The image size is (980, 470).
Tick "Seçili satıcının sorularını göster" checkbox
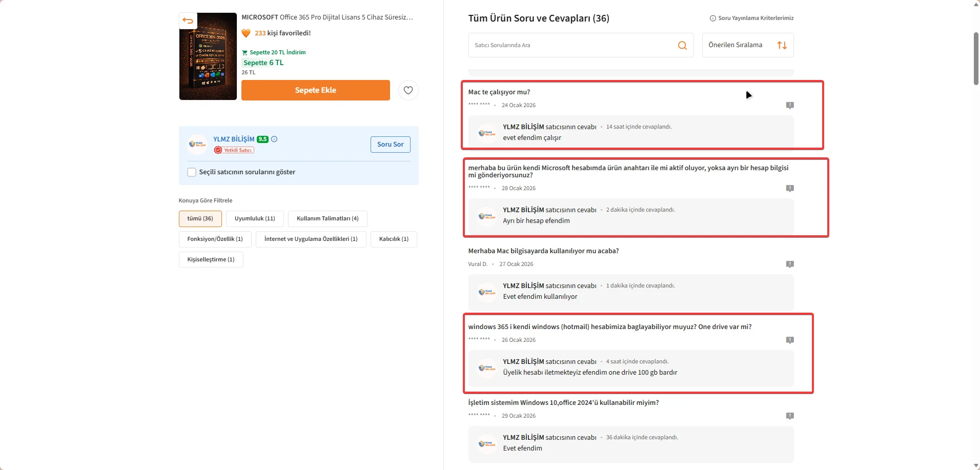pos(192,172)
